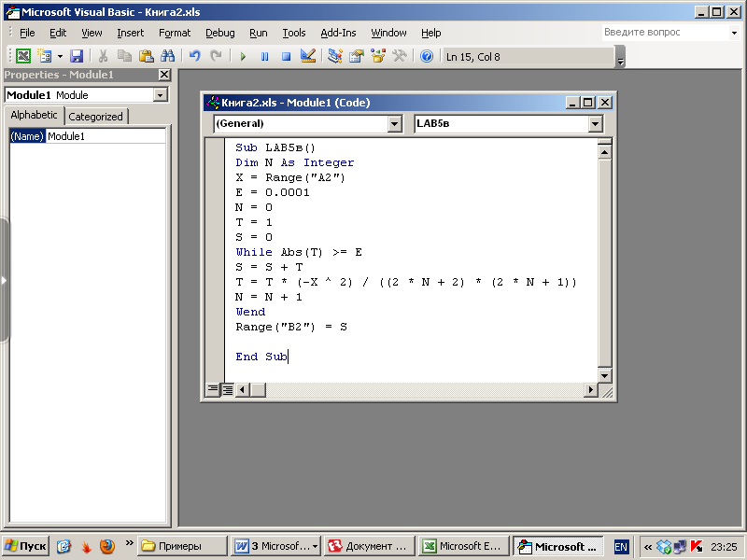Screen dimensions: 747x560
Task: Close the Properties panel
Action: tap(164, 75)
